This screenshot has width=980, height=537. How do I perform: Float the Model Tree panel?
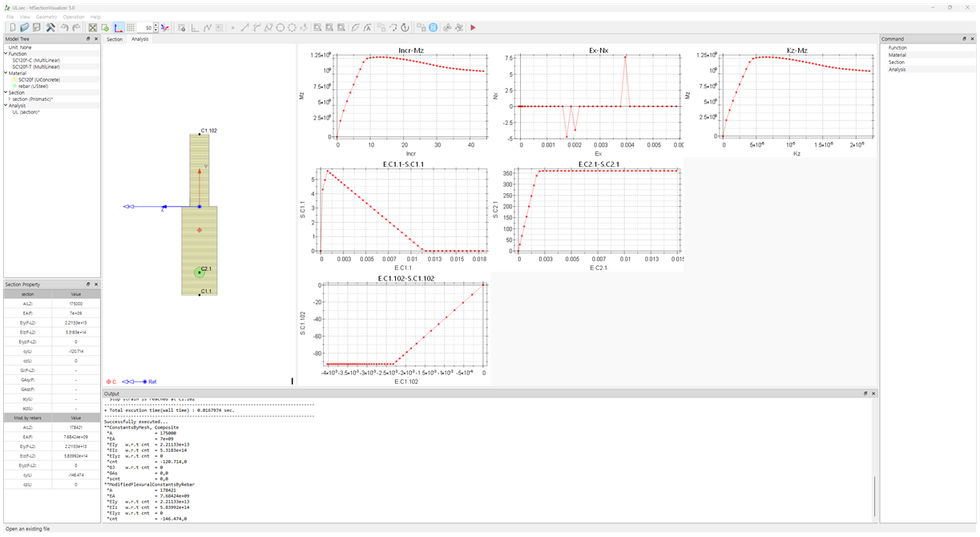[x=88, y=38]
